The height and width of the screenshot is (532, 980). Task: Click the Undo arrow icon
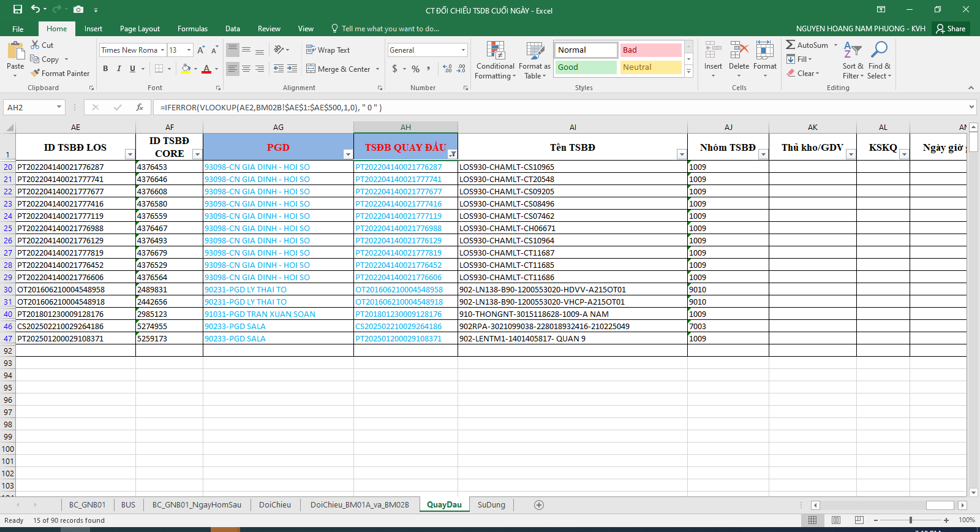tap(36, 10)
